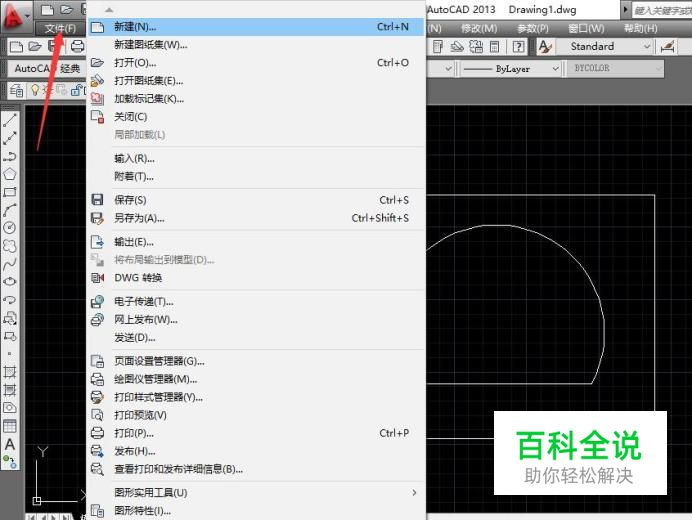Screen dimensions: 692x520
Task: Select 打印样式管理器(Y)... menu entry
Action: point(257,397)
